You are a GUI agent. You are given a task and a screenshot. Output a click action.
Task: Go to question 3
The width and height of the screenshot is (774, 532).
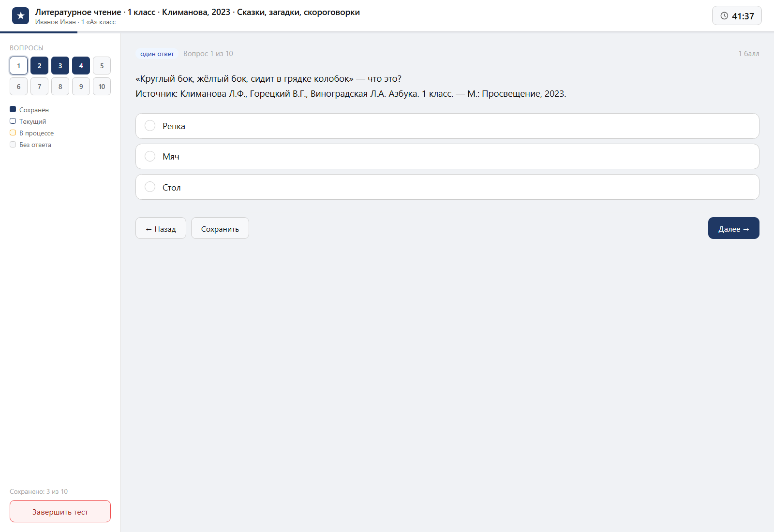(60, 66)
